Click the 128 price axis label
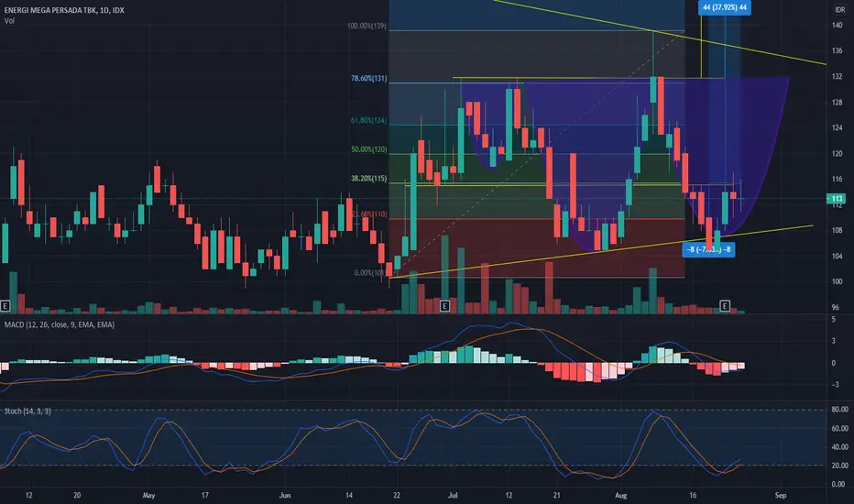The image size is (854, 504). [838, 103]
